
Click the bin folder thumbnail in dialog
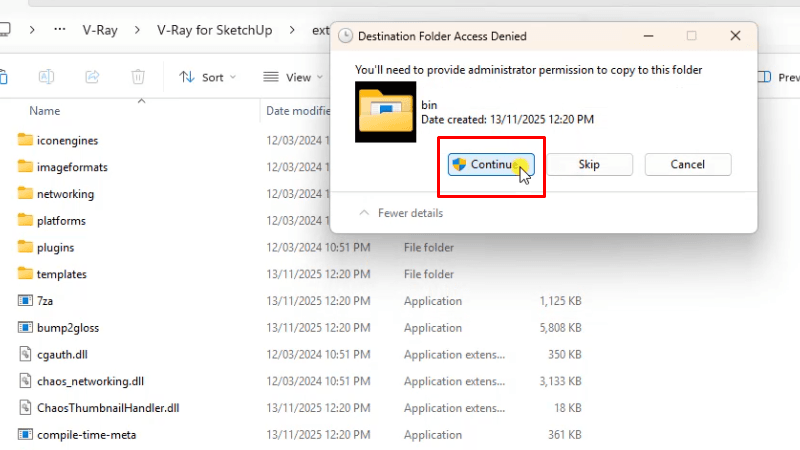click(387, 110)
